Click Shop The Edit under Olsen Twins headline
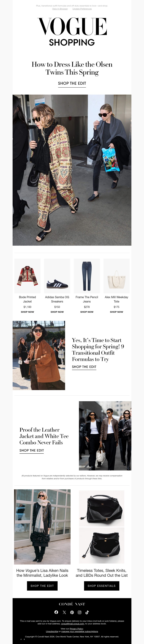This screenshot has width=144, height=644. tap(72, 83)
